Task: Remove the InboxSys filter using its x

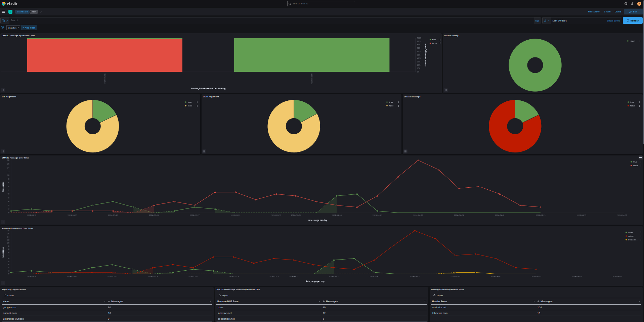Action: tap(18, 28)
